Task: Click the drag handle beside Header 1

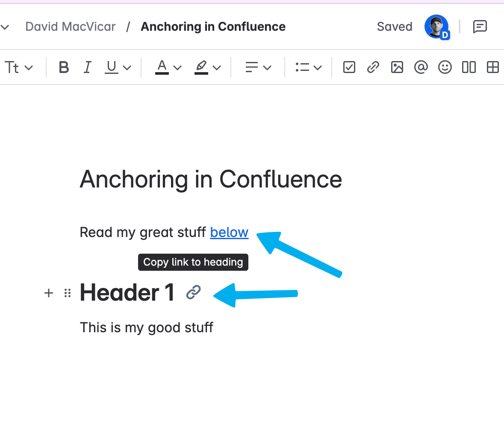Action: (68, 293)
